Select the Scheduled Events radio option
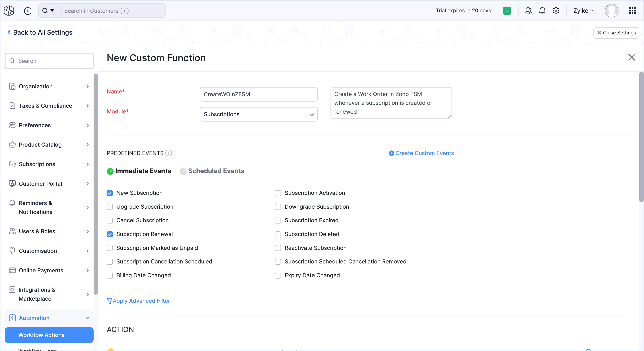Viewport: 644px width, 351px height. click(183, 171)
